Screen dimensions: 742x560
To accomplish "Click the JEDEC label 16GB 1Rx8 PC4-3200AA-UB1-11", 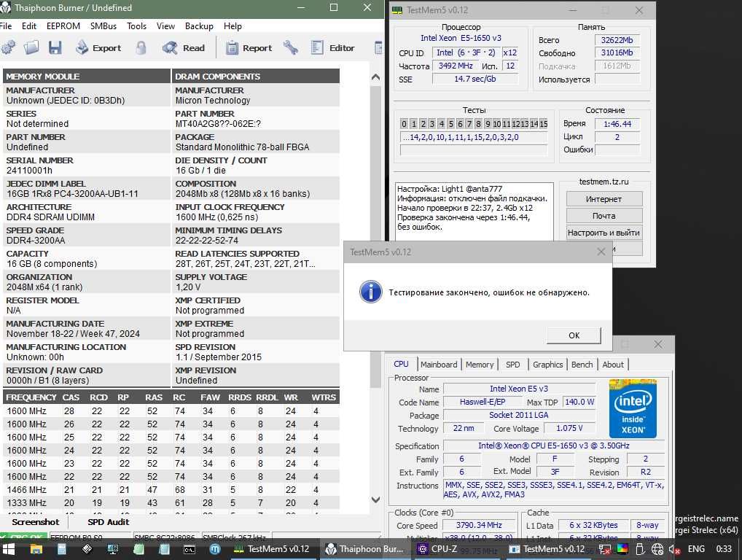I will click(x=72, y=194).
